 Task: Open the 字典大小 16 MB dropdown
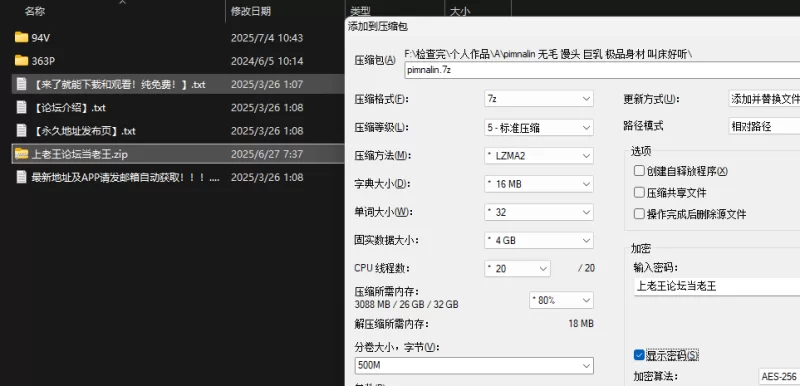point(538,184)
